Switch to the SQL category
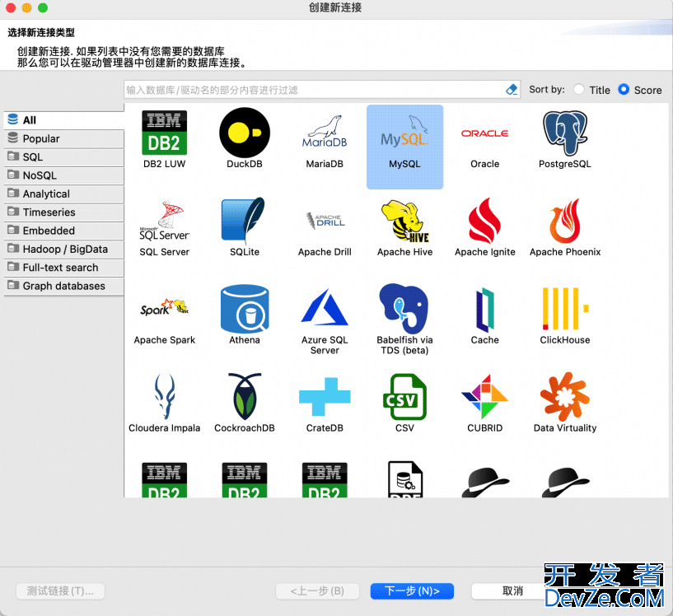The width and height of the screenshot is (673, 616). 64,157
